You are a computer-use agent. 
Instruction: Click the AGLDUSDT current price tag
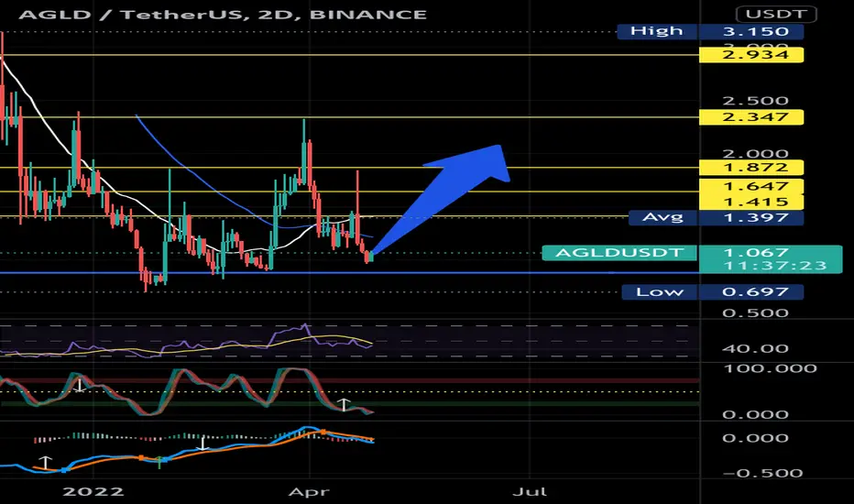tap(619, 253)
